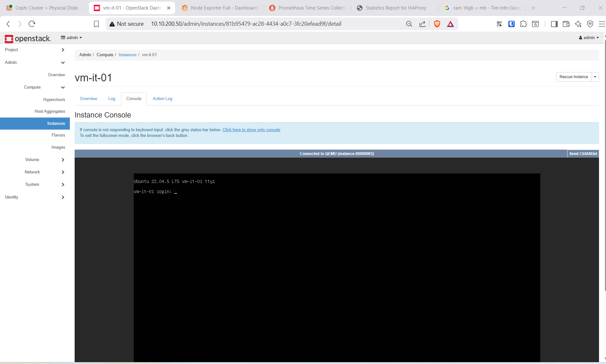Expand the Project sidebar section
606x364 pixels.
pyautogui.click(x=35, y=50)
